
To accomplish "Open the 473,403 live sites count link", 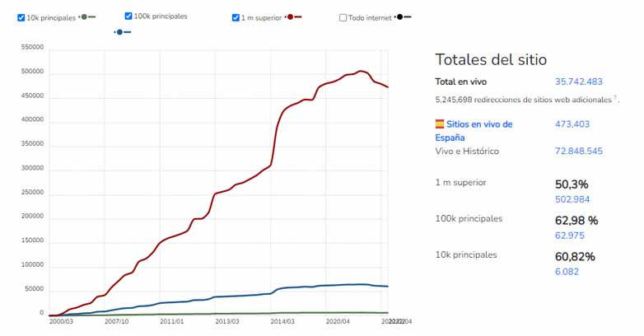I will (x=573, y=124).
